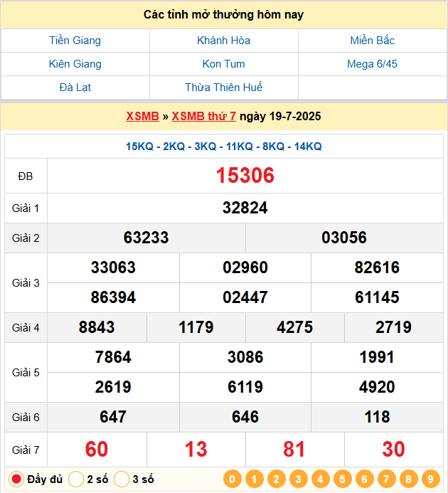Click the Giải 3 number 86394

(x=113, y=297)
